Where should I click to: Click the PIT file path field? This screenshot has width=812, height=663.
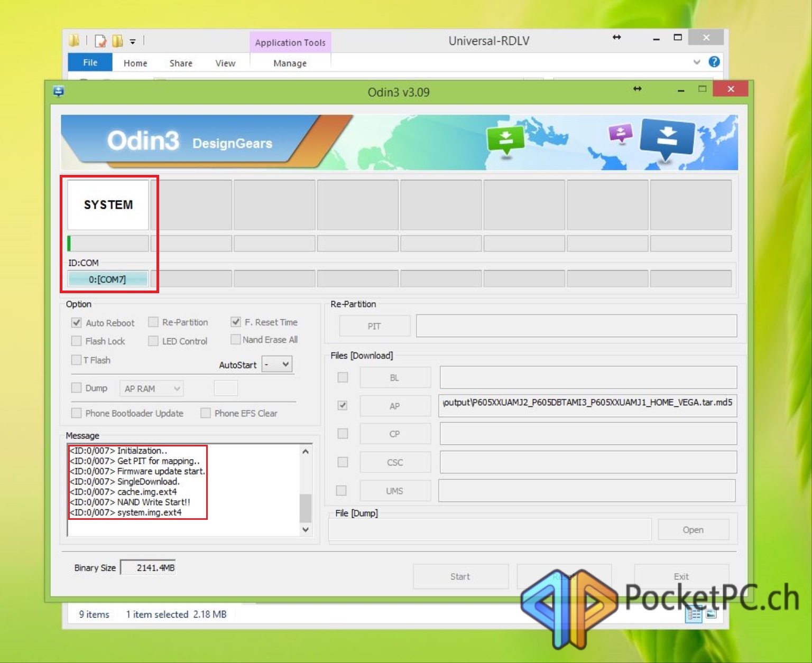(x=577, y=325)
